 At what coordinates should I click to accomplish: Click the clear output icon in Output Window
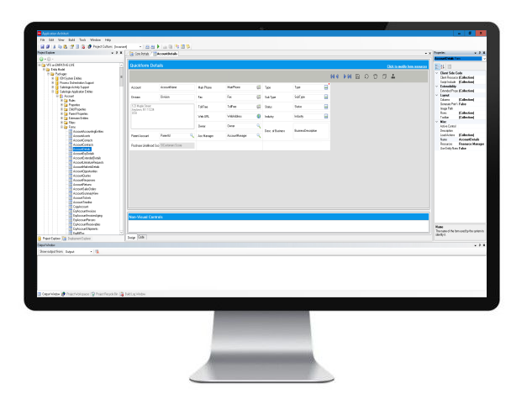click(x=97, y=252)
